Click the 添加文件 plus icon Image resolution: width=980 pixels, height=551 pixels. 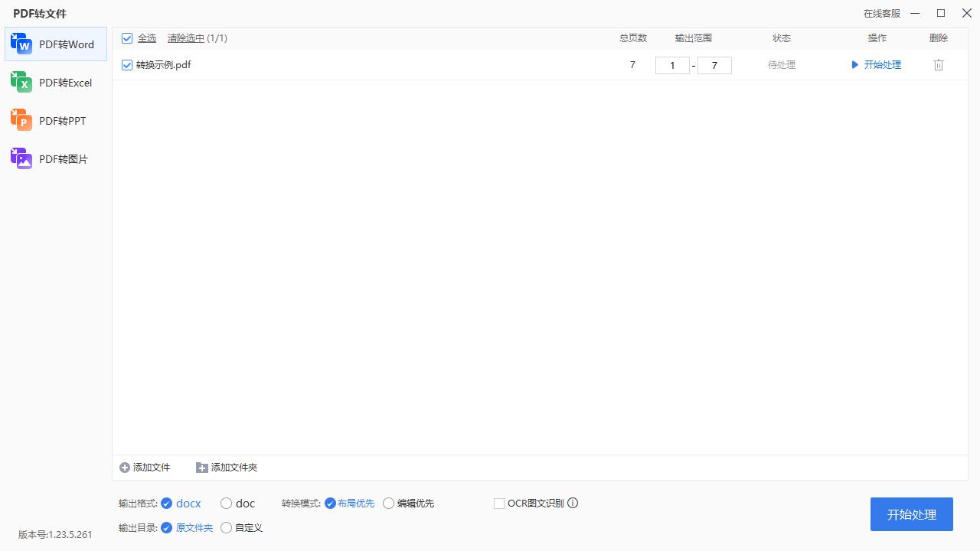124,467
